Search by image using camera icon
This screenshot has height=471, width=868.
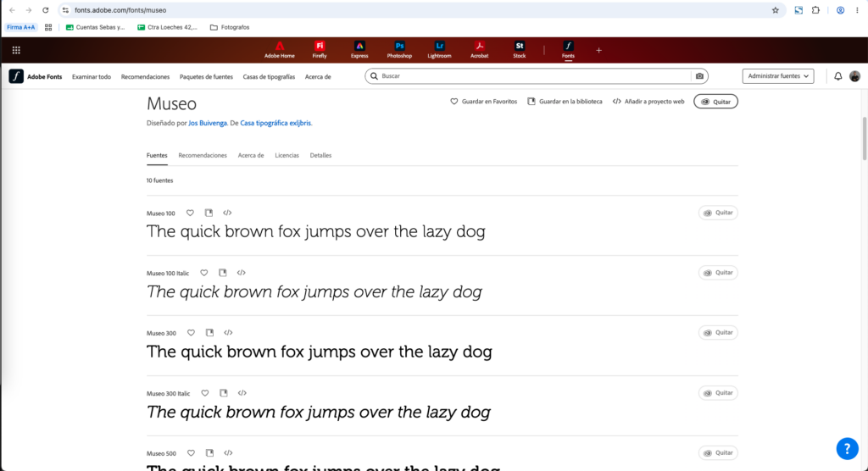699,76
